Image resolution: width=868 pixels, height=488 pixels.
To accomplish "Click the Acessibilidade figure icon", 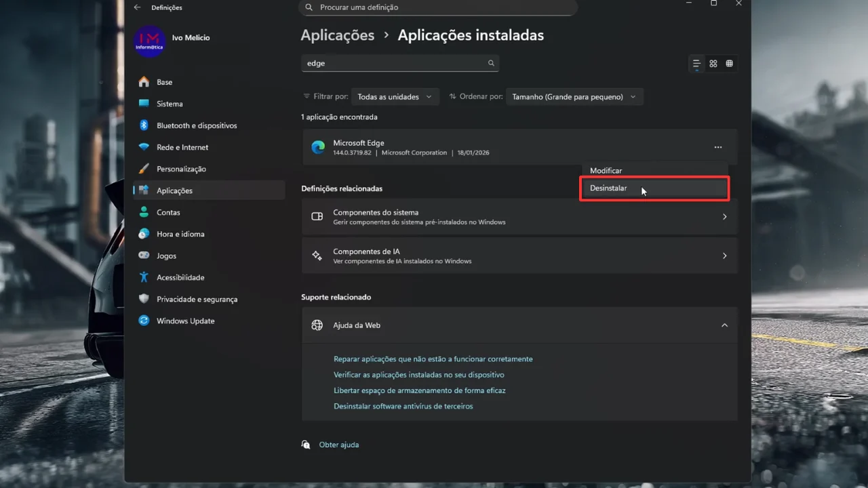I will pos(144,277).
